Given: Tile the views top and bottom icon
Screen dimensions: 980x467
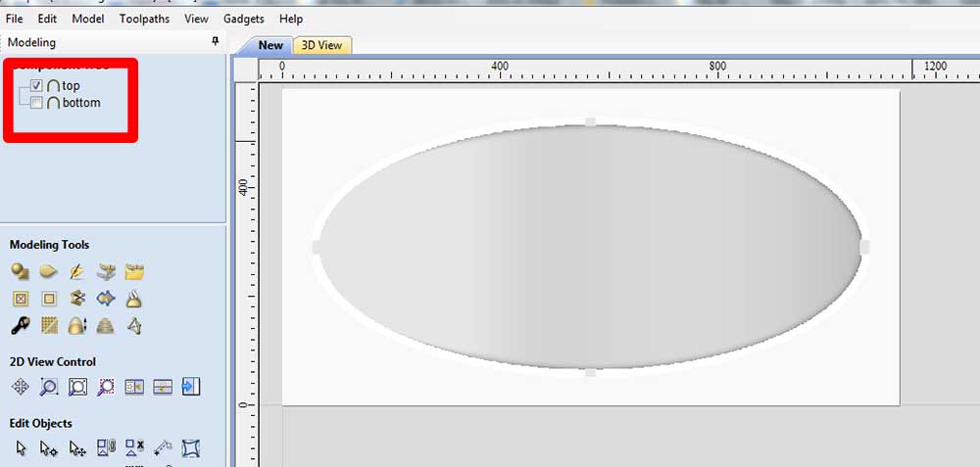Looking at the screenshot, I should click(x=163, y=387).
